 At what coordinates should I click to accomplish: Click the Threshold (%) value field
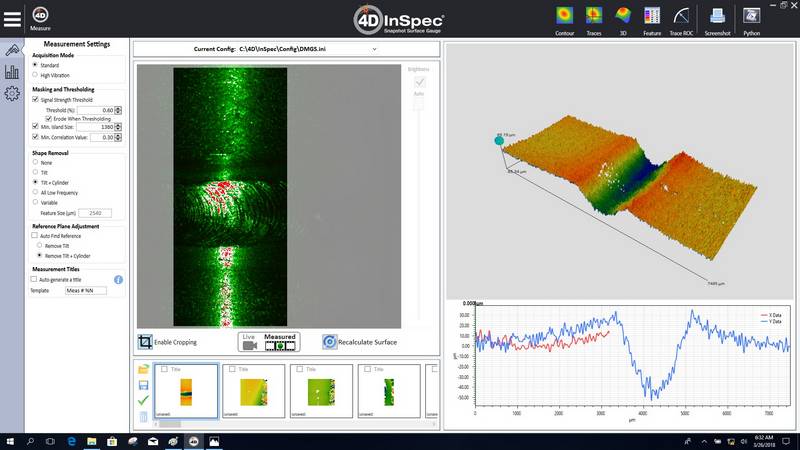point(96,110)
